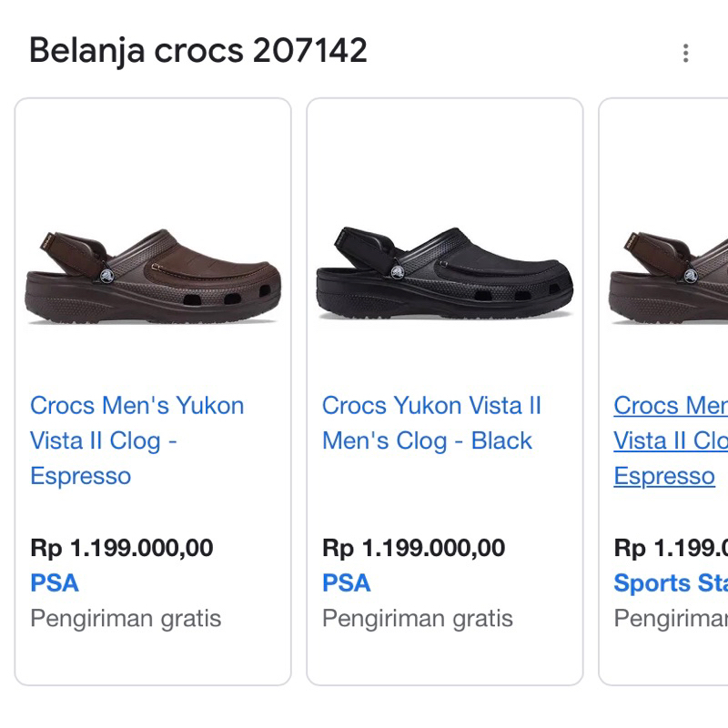728x728 pixels.
Task: Visit the PSA store for the espresso clog
Action: point(53,582)
